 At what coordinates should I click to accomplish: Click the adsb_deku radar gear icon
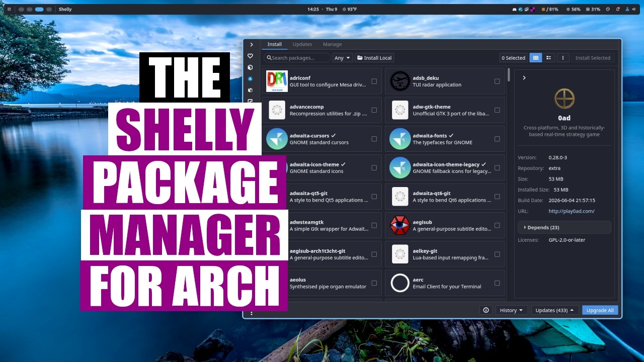coord(400,81)
